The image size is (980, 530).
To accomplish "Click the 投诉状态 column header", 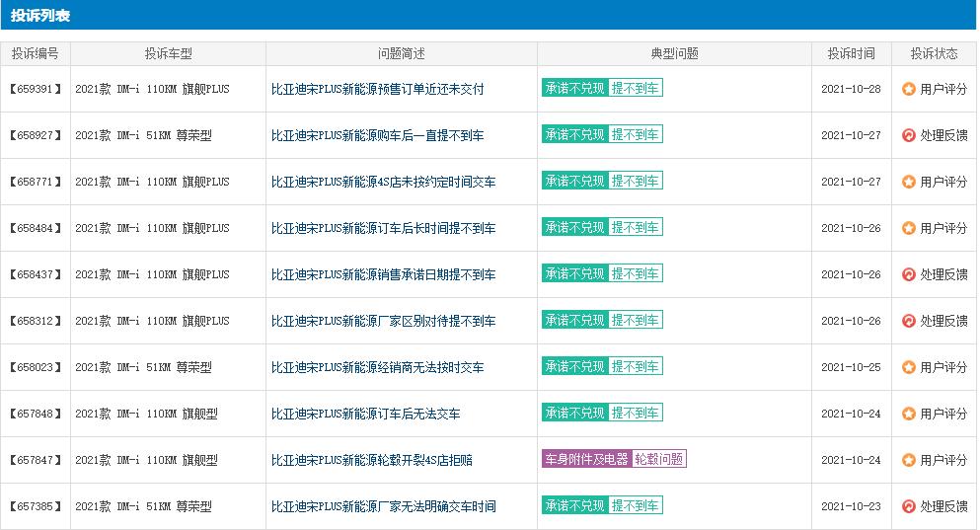I will point(934,53).
